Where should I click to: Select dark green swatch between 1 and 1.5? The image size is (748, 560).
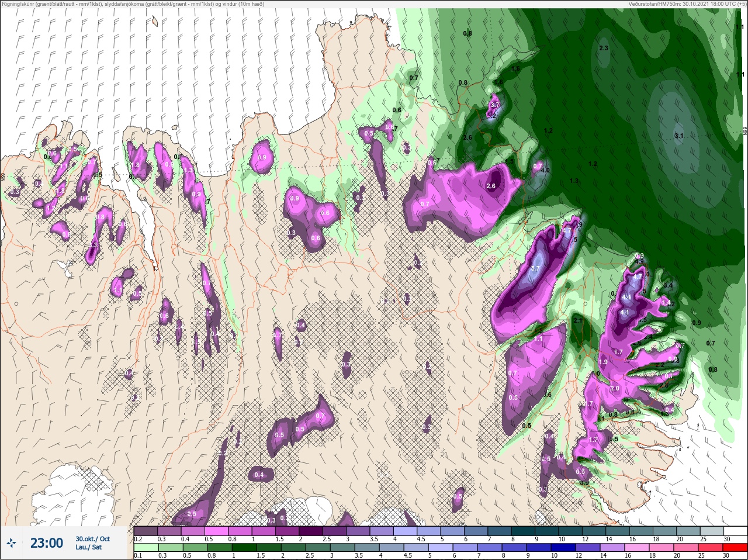[244, 548]
